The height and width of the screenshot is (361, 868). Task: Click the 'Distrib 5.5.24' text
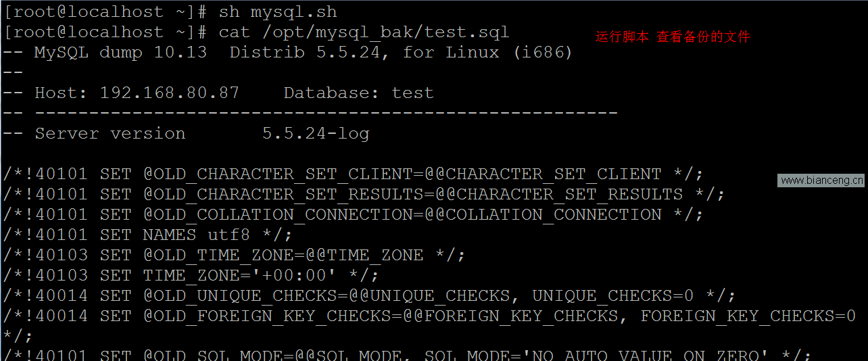304,53
